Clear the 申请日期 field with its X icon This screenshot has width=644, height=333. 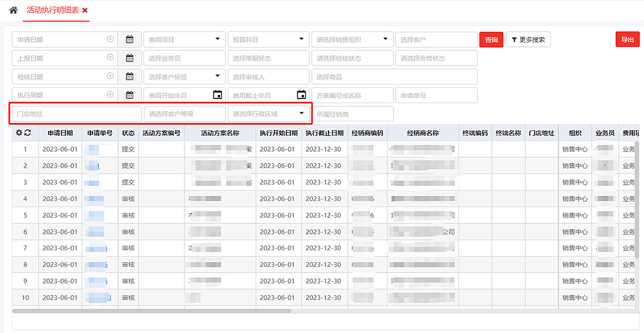click(x=110, y=39)
